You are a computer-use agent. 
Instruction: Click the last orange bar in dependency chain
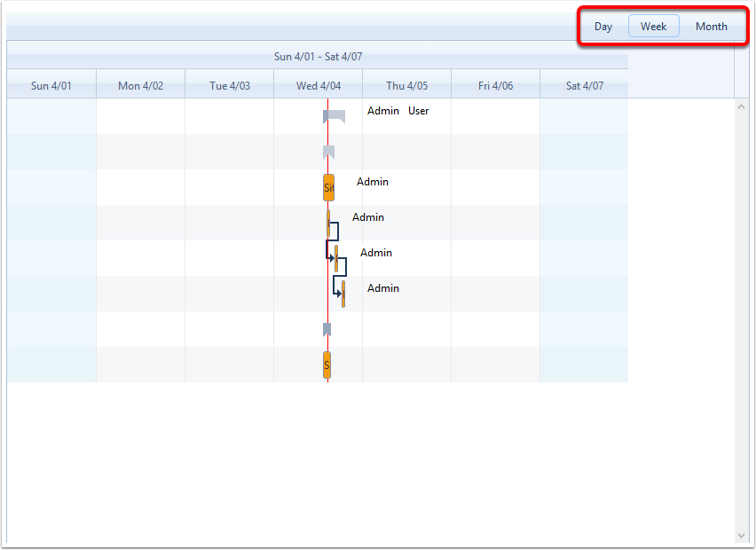coord(343,294)
